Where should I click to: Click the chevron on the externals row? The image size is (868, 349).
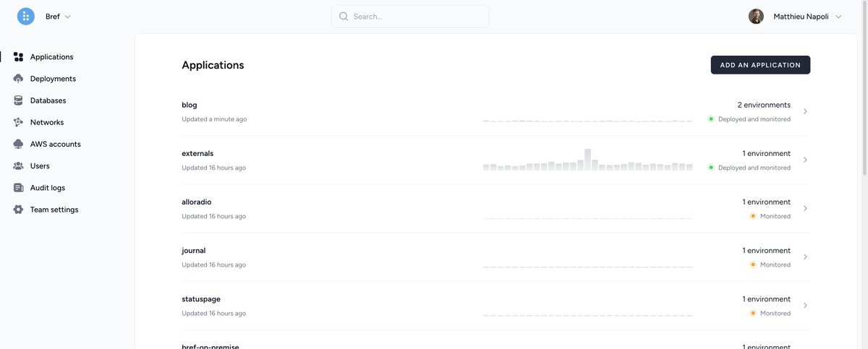806,160
